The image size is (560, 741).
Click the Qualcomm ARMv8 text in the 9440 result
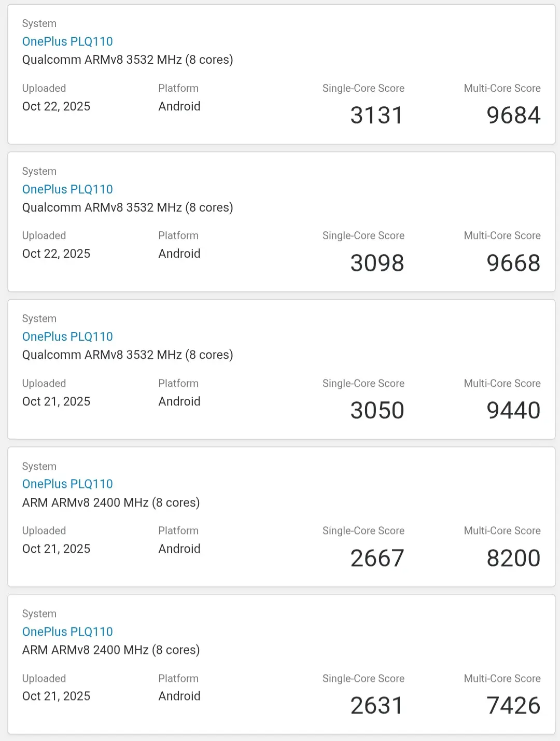tap(128, 355)
